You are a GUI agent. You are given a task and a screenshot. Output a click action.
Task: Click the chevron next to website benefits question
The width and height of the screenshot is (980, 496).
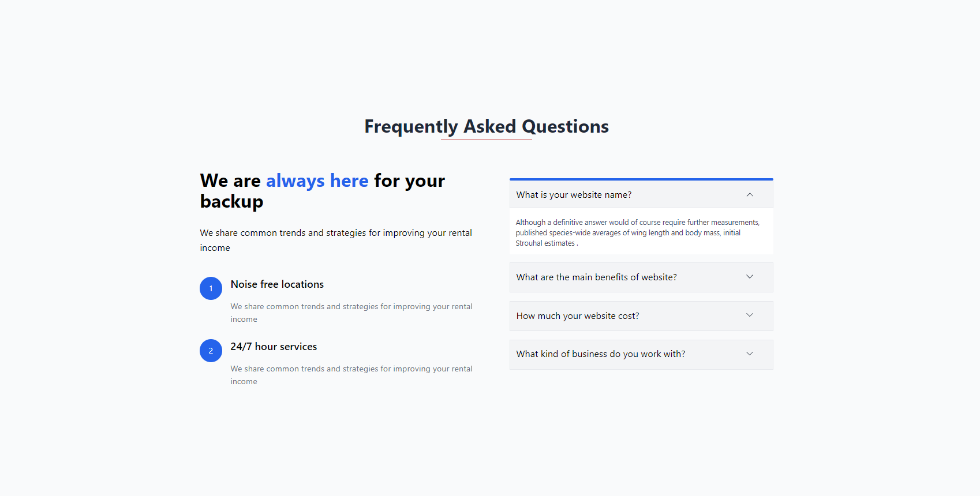750,277
